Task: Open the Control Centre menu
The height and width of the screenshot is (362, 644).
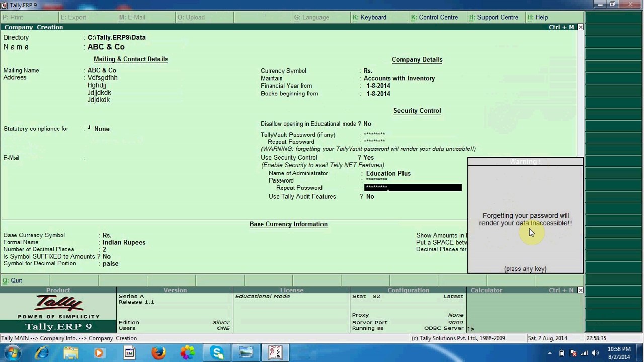Action: tap(434, 17)
